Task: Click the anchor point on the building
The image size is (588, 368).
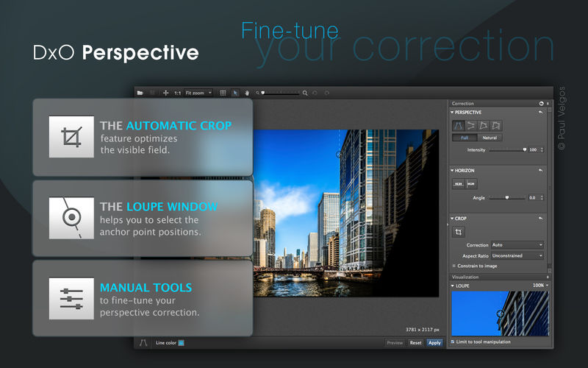Action: (339, 155)
